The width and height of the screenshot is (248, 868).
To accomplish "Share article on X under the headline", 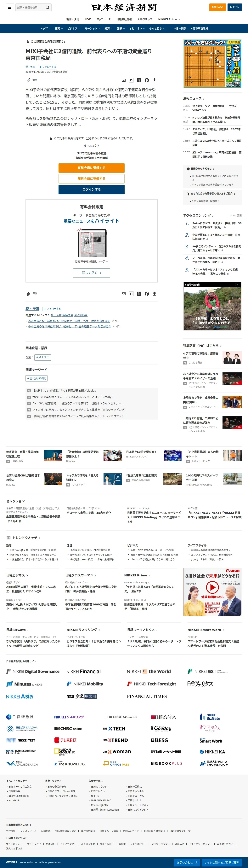I will [139, 80].
